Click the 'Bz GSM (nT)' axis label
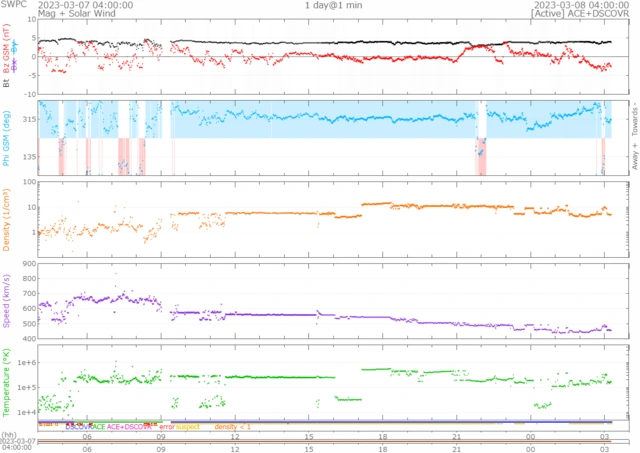Screen dimensions: 640x453 pos(6,49)
